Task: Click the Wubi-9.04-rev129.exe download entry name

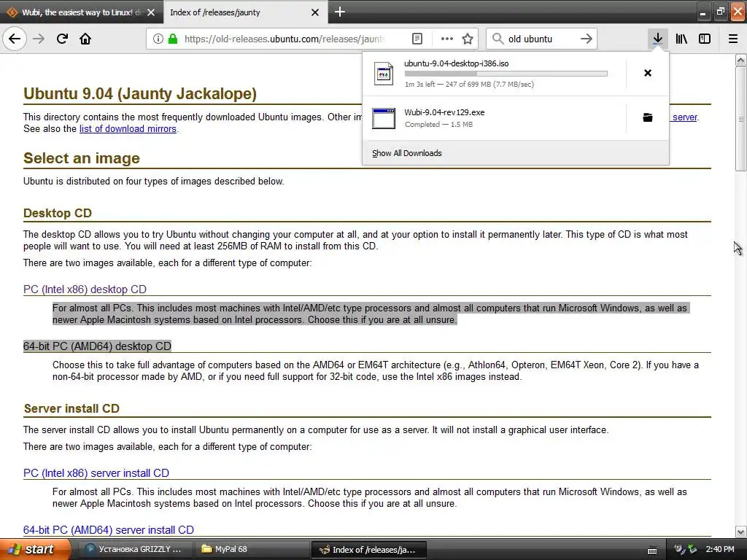Action: [444, 112]
